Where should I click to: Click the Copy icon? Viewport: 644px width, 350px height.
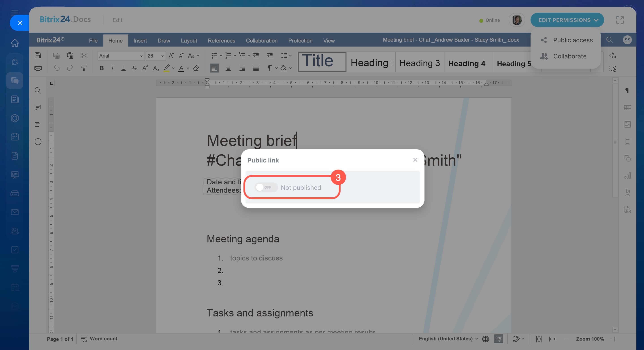[x=56, y=55]
